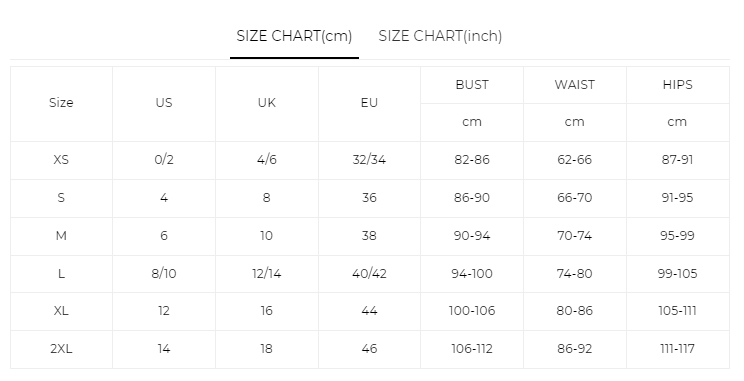The width and height of the screenshot is (744, 381).
Task: Click the waist value 70-74
Action: (575, 236)
